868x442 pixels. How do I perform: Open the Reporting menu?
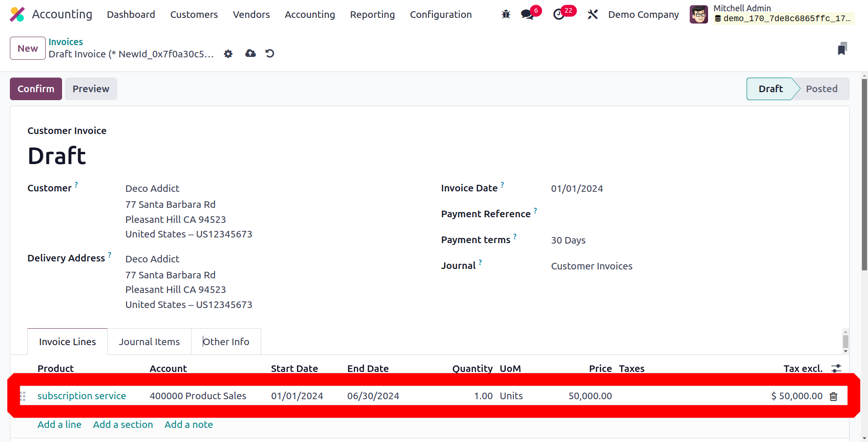point(372,15)
